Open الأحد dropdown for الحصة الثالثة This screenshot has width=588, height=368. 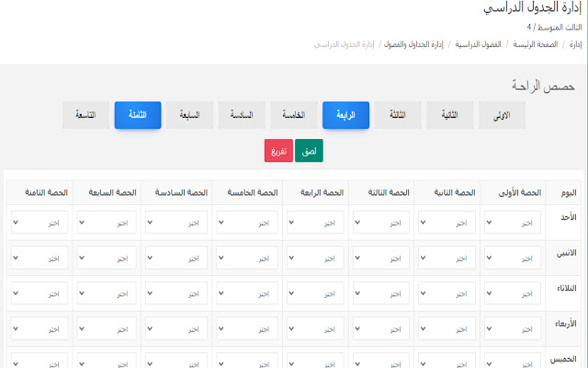381,223
